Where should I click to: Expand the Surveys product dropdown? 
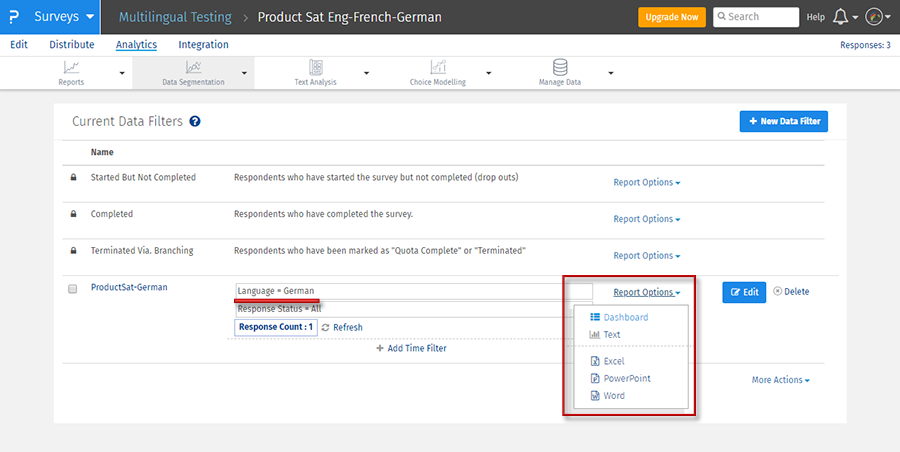click(64, 17)
